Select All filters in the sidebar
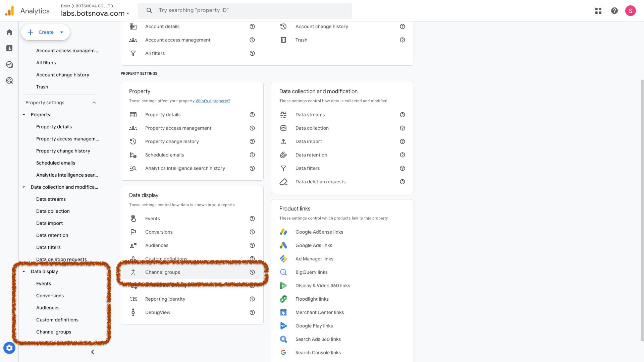 click(x=46, y=63)
